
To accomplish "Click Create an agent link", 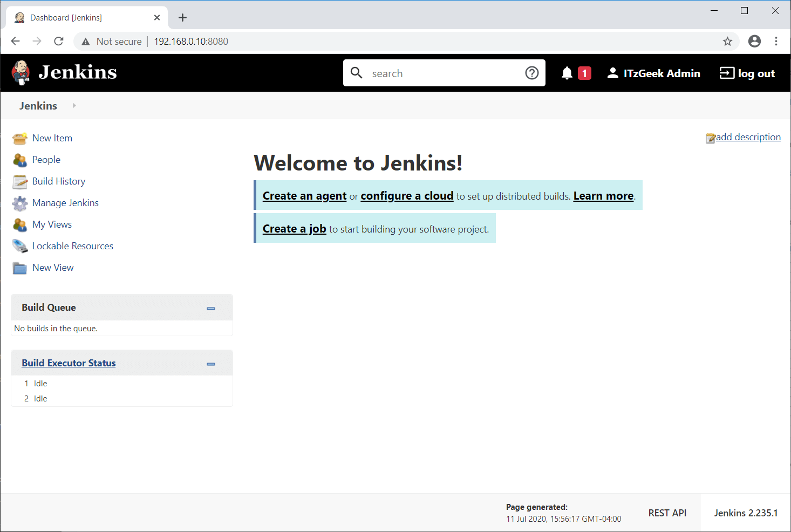I will pos(304,196).
